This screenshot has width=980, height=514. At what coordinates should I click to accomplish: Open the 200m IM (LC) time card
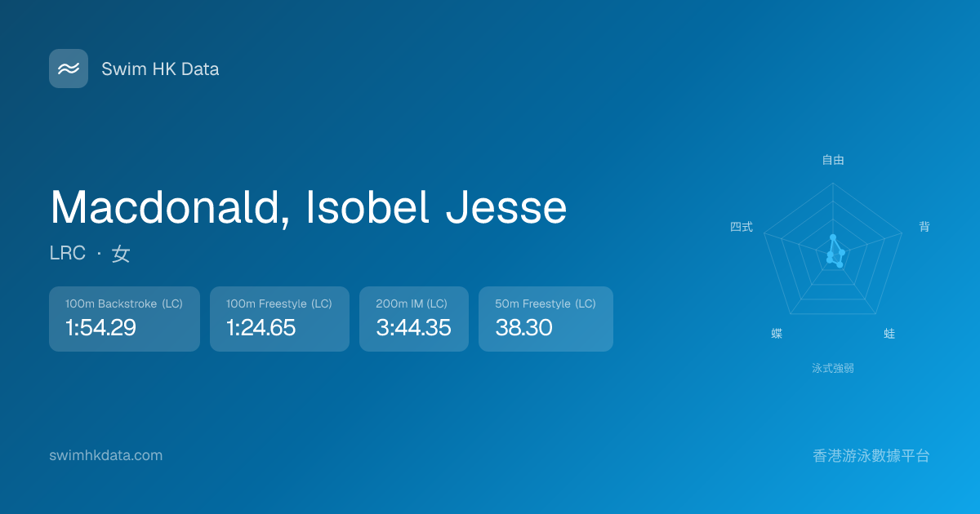413,319
